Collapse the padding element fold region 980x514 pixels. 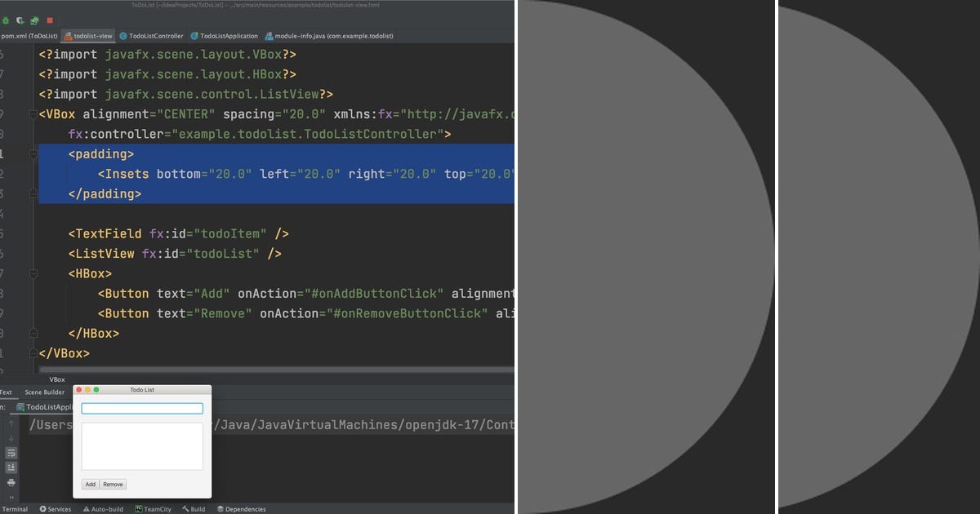point(33,153)
